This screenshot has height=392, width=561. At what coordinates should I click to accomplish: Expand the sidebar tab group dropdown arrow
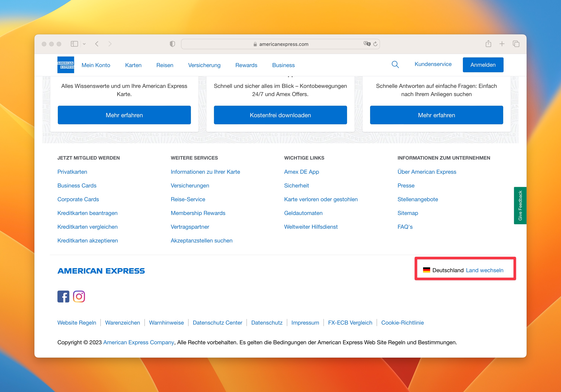[x=84, y=44]
